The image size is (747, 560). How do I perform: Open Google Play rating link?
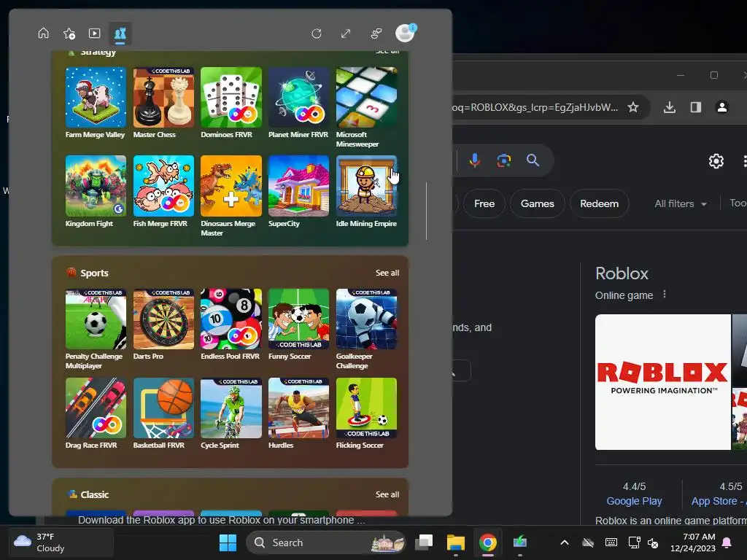(634, 501)
